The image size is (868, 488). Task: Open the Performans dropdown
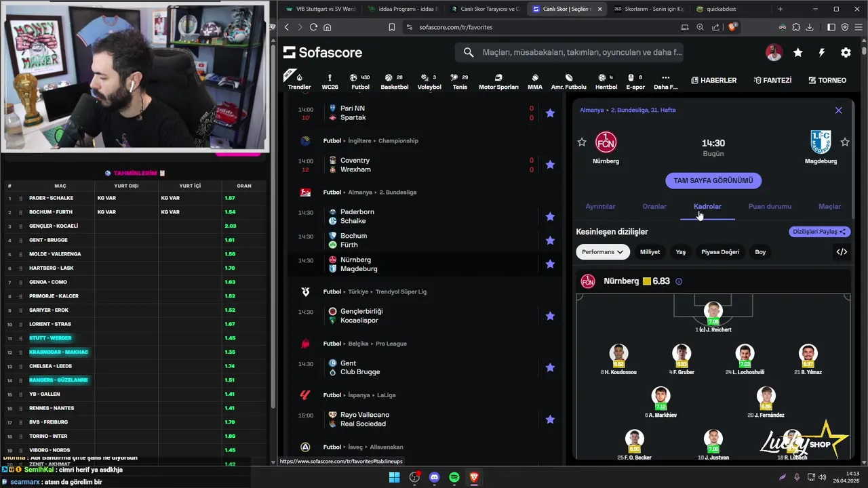point(602,251)
